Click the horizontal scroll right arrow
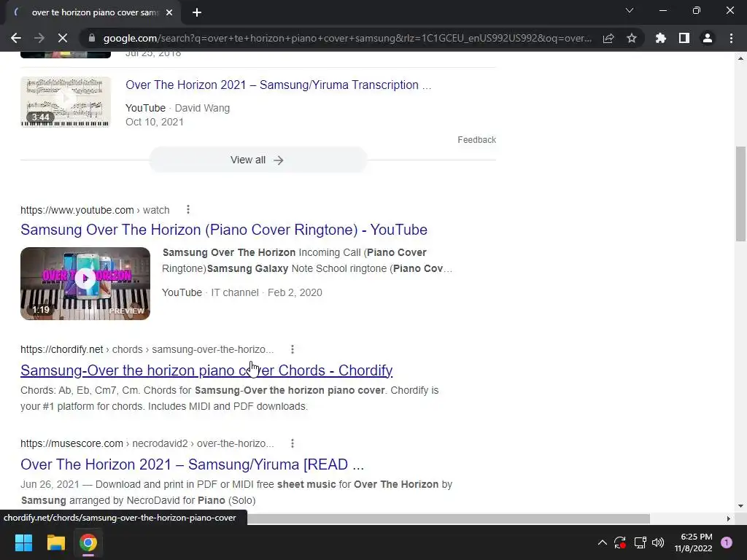Screen dimensions: 747x560 tap(728, 518)
